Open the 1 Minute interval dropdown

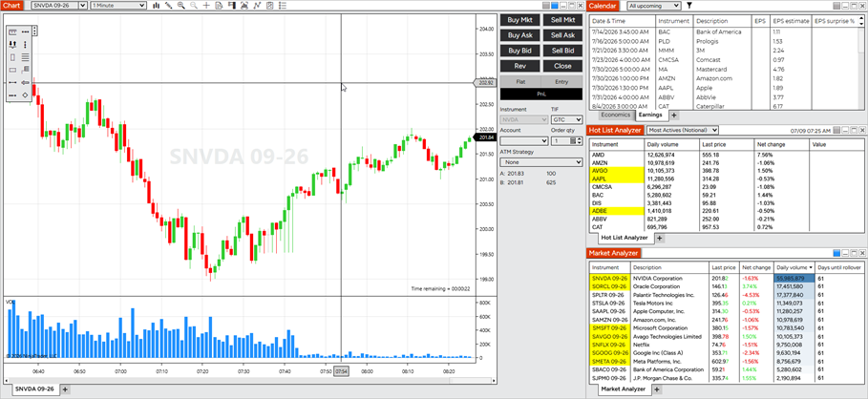118,6
